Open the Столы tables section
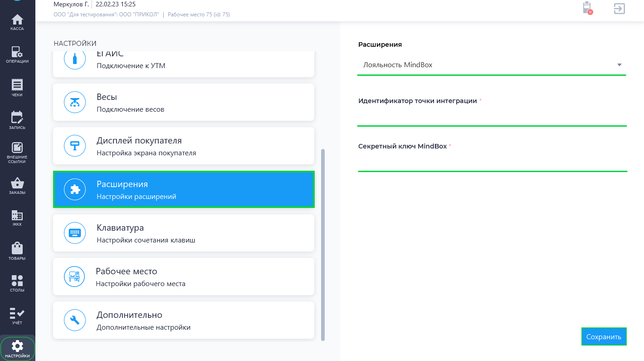This screenshot has width=644, height=361. pos(17,284)
